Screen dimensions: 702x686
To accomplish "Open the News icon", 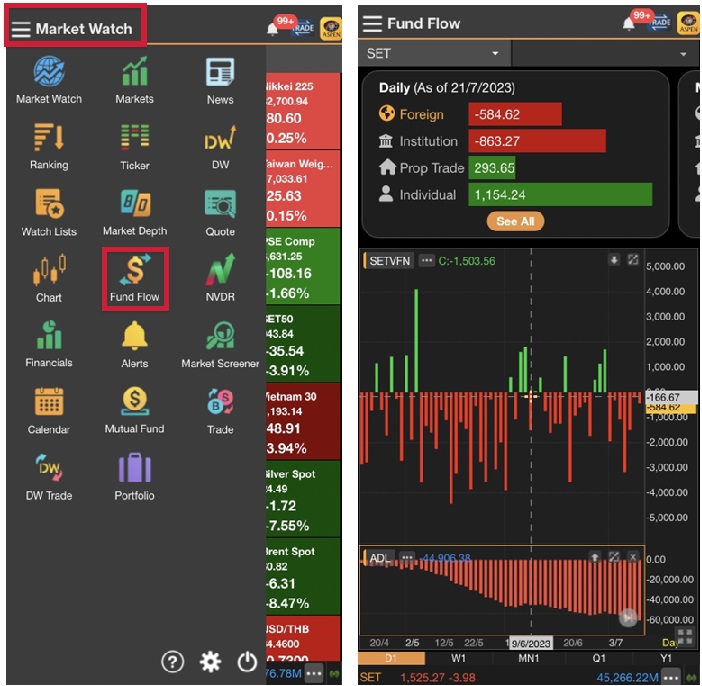I will click(x=220, y=72).
